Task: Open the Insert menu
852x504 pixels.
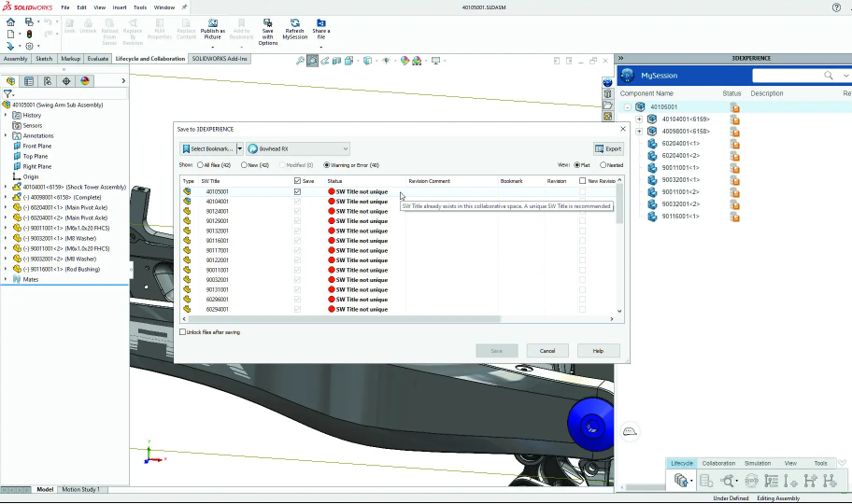Action: [120, 7]
